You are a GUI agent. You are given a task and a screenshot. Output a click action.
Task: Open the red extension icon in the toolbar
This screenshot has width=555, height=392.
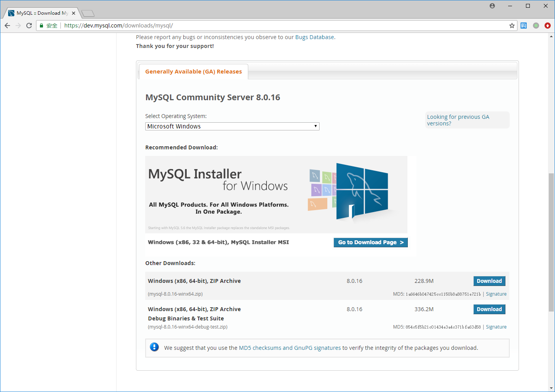(x=547, y=26)
